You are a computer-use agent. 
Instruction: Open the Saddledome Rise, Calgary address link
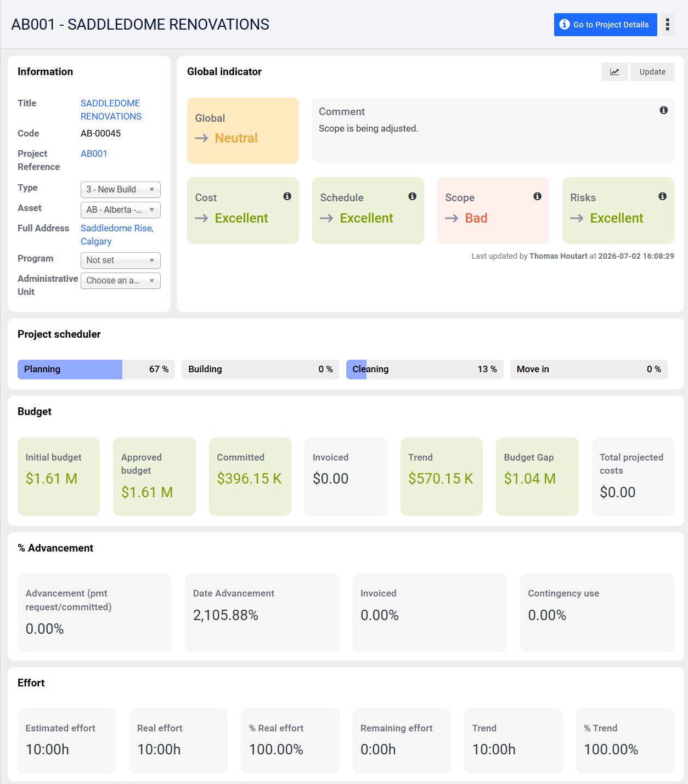point(117,235)
